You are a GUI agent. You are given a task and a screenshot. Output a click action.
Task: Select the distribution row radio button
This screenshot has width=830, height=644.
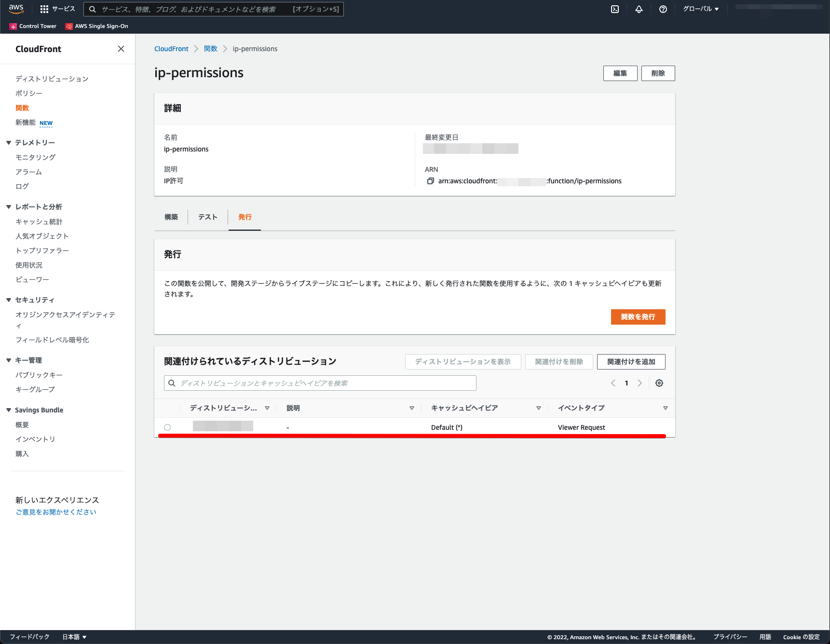167,427
